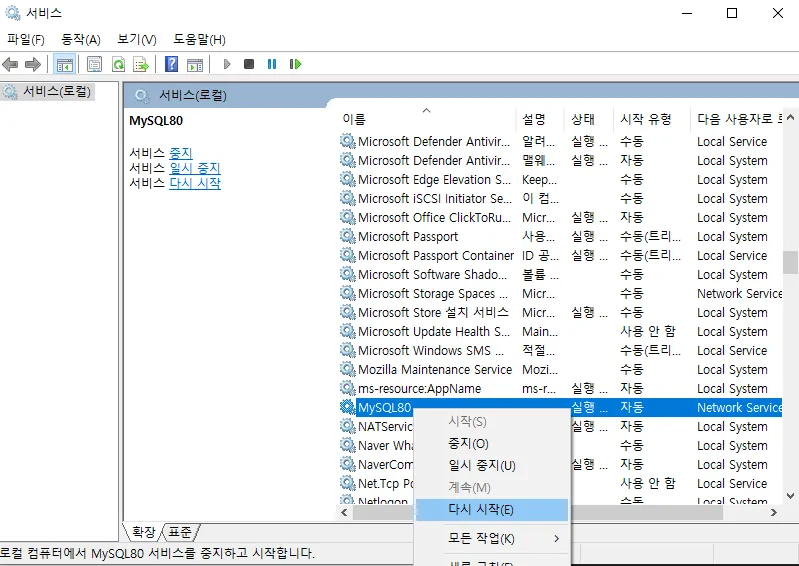This screenshot has height=566, width=799.
Task: Click gear icon of Microsoft Storage Spaces row
Action: pos(348,293)
